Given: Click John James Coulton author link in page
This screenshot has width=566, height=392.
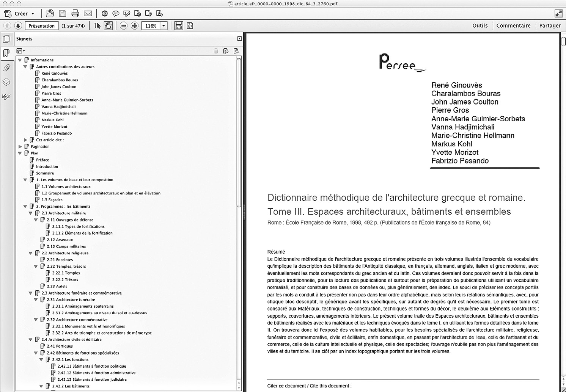Looking at the screenshot, I should [x=465, y=102].
